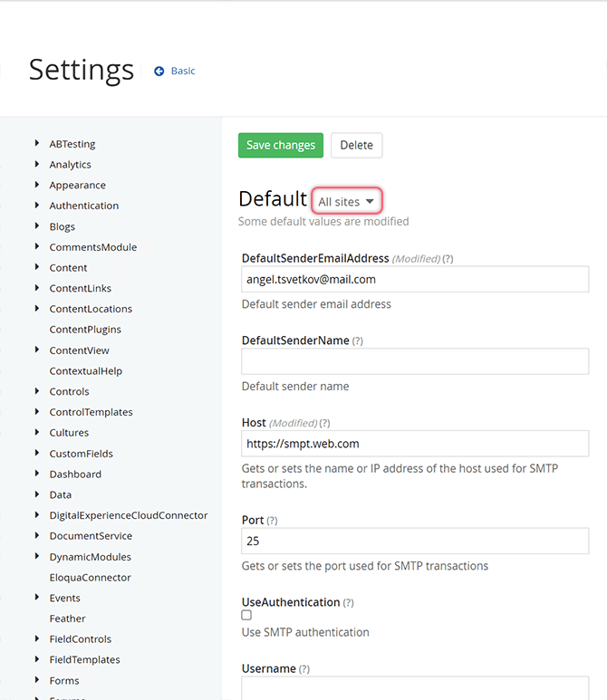607x700 pixels.
Task: Click the Host input field
Action: pyautogui.click(x=415, y=444)
